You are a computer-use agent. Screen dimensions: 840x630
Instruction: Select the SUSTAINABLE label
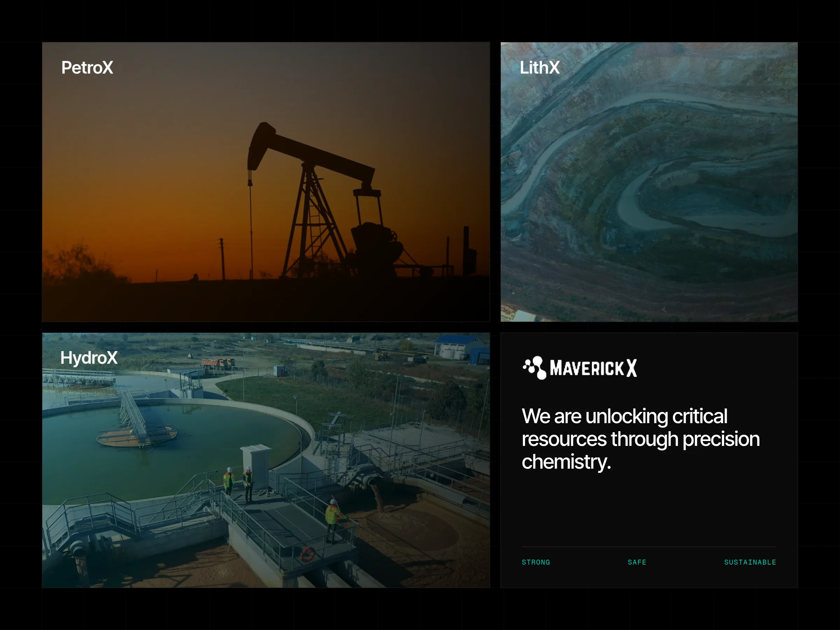tap(750, 562)
